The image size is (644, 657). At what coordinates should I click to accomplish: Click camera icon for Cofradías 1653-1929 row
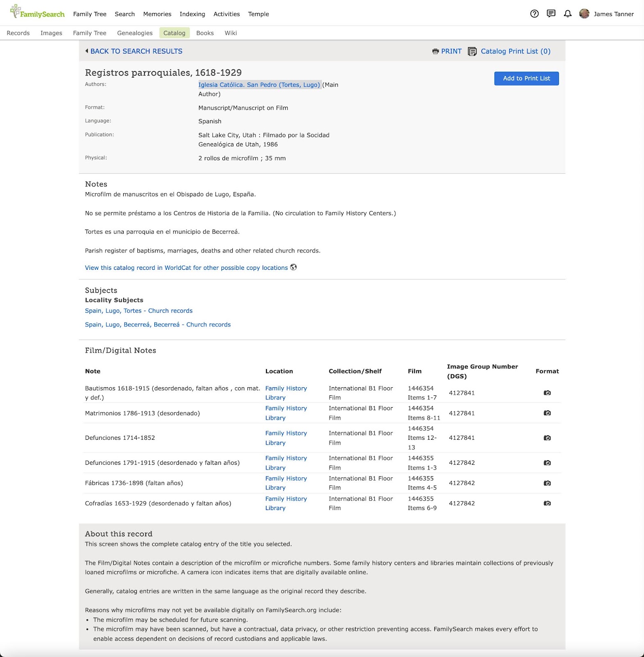pyautogui.click(x=547, y=503)
